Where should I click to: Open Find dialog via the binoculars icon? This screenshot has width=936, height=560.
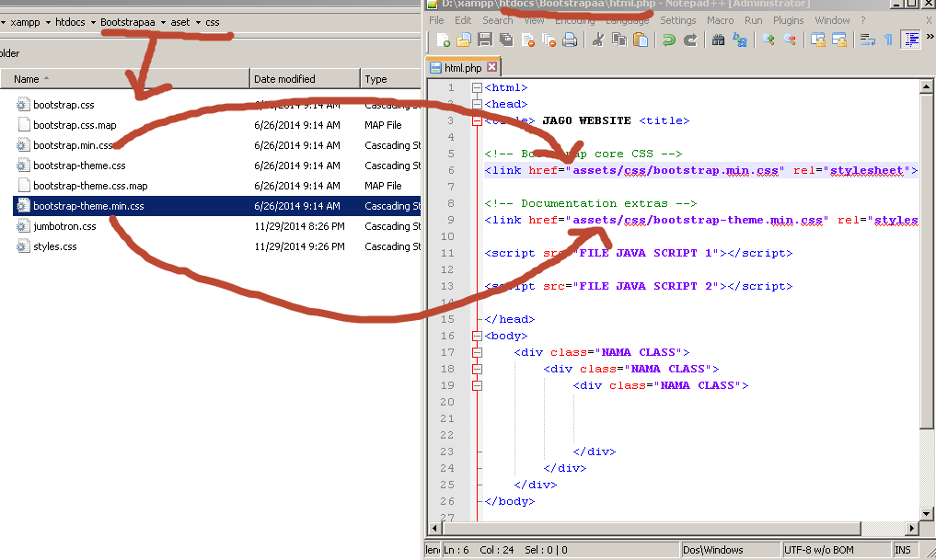pyautogui.click(x=718, y=40)
